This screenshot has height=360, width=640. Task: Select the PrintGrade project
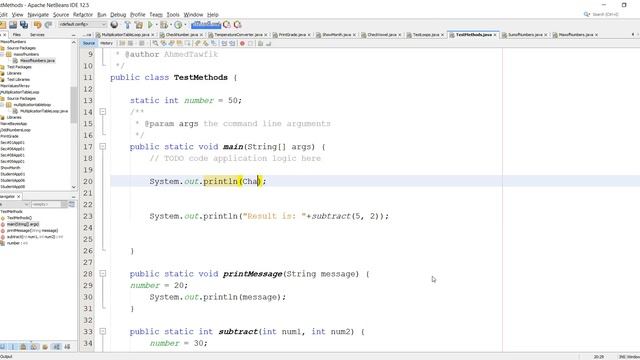tap(9, 136)
